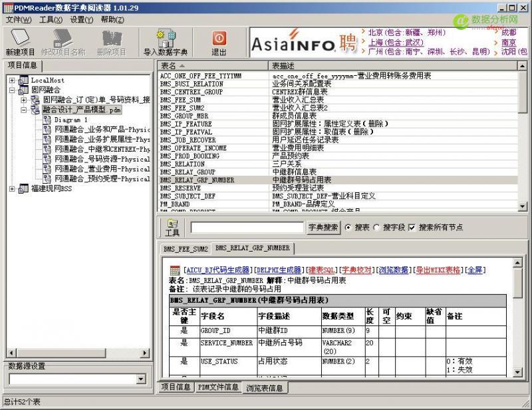Viewport: 532px width, 410px height.
Task: Open the AICU_BJ代码生成器 link
Action: pyautogui.click(x=218, y=270)
